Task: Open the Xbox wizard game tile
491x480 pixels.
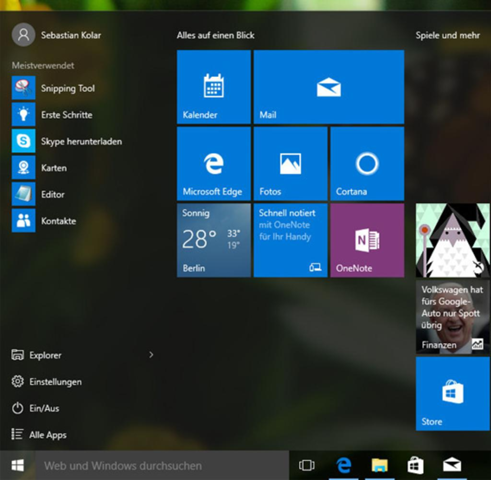Action: pos(453,240)
